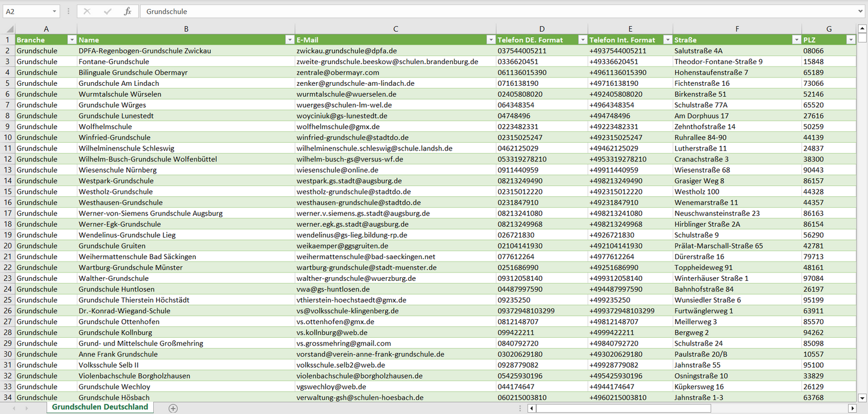The height and width of the screenshot is (414, 868).
Task: Click the horizontal scrollbar right arrow
Action: tap(852, 408)
